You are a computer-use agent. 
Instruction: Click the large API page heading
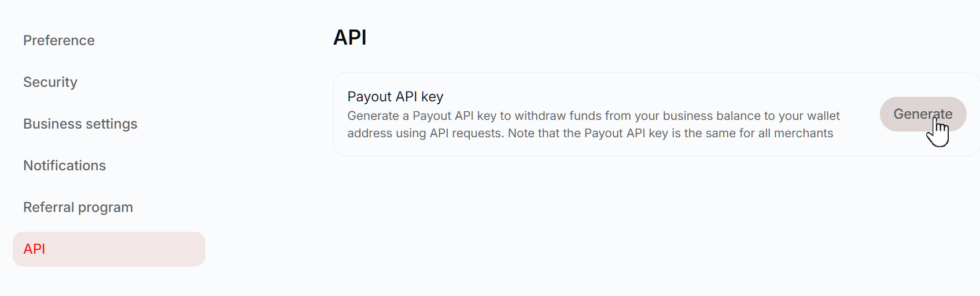350,38
